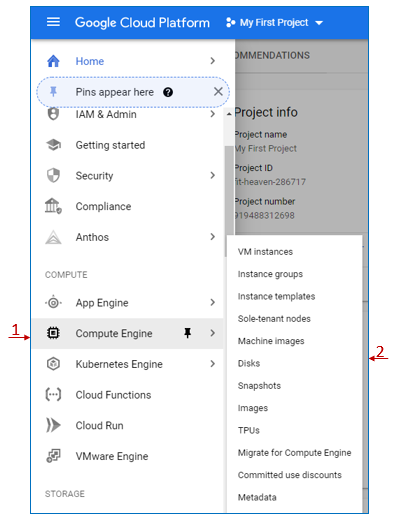Click the Compute Engine chip icon
Viewport: 398px width, 525px height.
tap(53, 333)
